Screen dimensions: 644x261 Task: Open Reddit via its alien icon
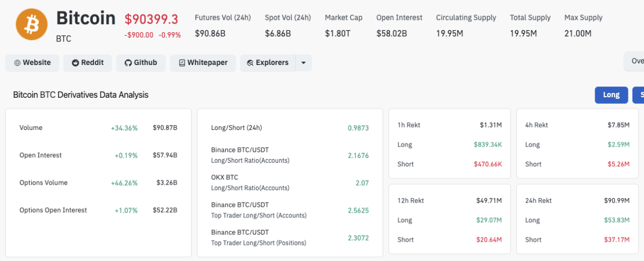75,63
